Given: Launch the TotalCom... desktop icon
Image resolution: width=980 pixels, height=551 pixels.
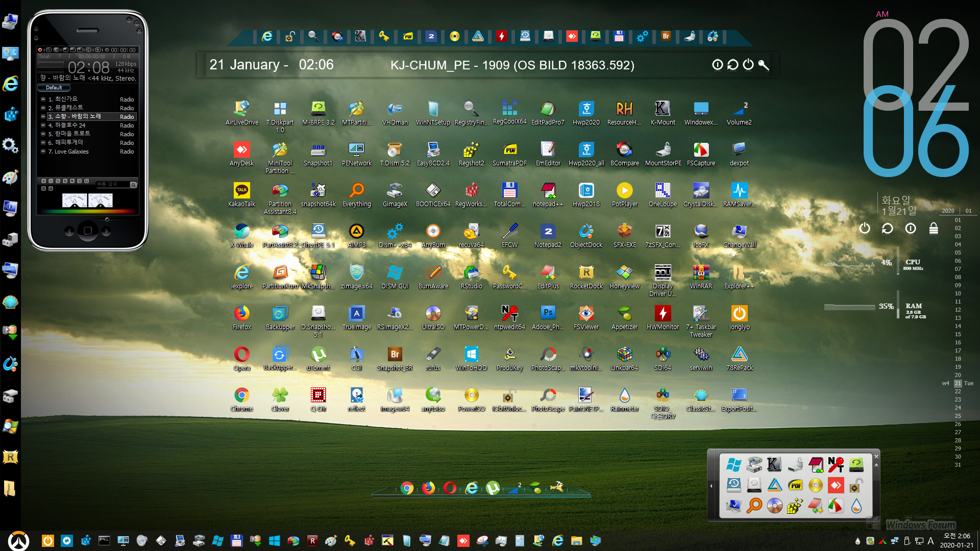Looking at the screenshot, I should pos(509,194).
